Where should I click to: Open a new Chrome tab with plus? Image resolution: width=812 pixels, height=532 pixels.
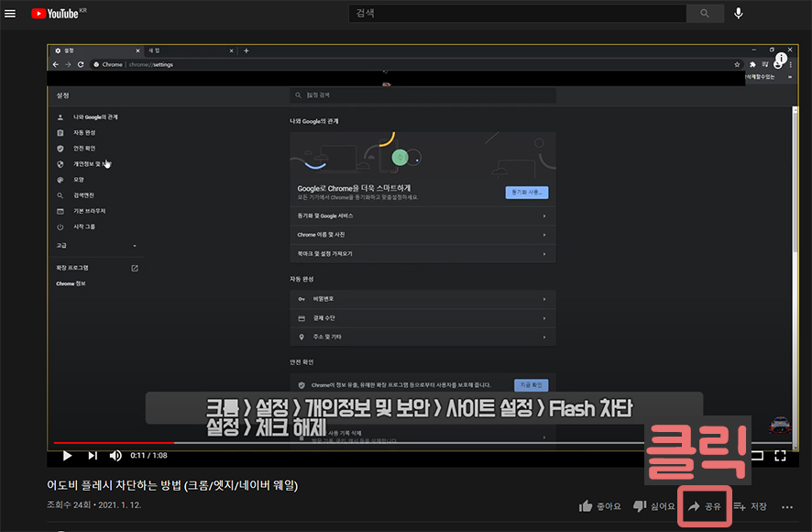247,50
